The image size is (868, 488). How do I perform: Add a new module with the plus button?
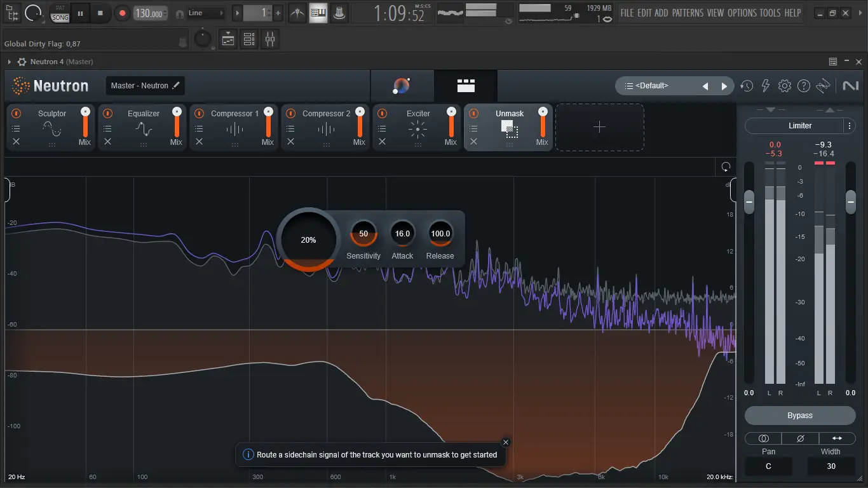pyautogui.click(x=599, y=127)
